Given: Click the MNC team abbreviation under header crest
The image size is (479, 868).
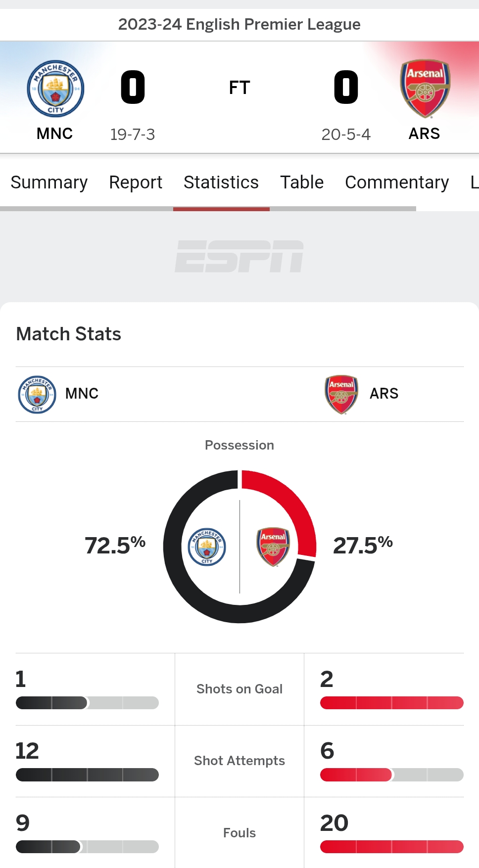Looking at the screenshot, I should coord(55,134).
